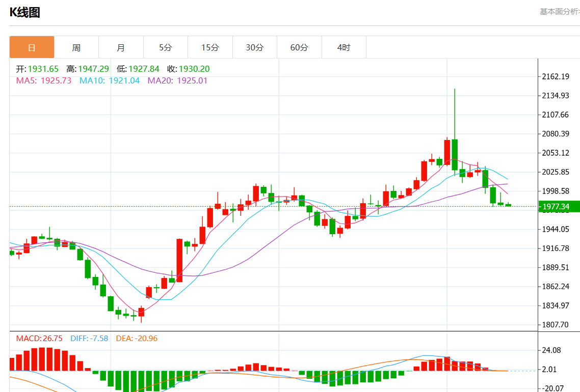Open the 基本面分析 link
The height and width of the screenshot is (392, 580).
click(560, 12)
